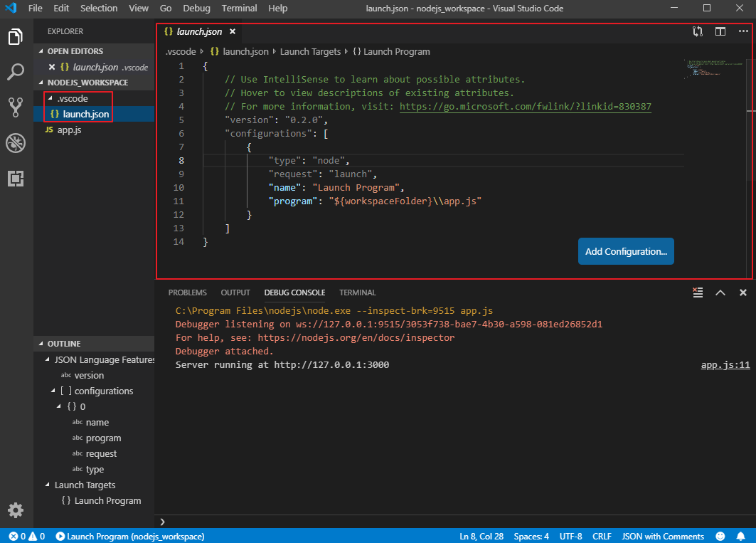This screenshot has height=543, width=756.
Task: Click Launch Targets in the breadcrumb
Action: click(310, 52)
